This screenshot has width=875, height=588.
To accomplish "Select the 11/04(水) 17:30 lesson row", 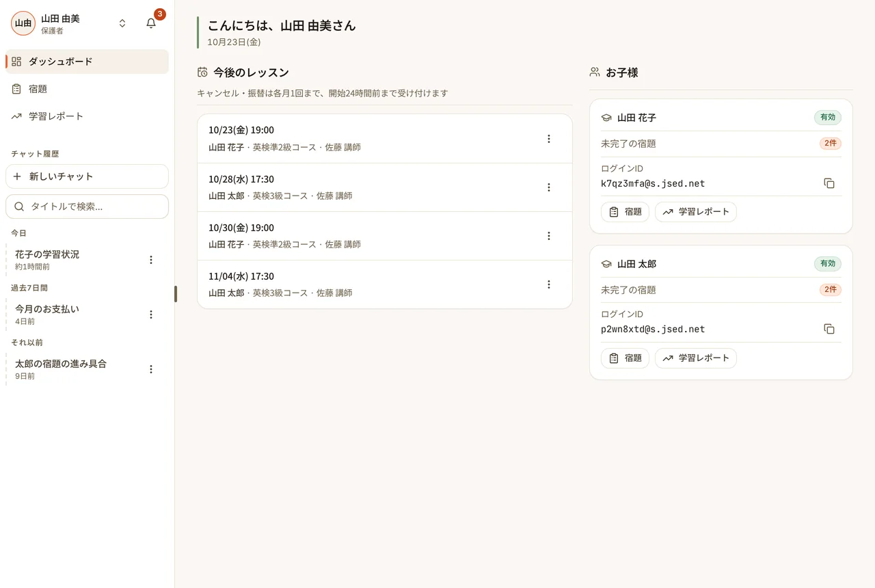I will pyautogui.click(x=385, y=284).
